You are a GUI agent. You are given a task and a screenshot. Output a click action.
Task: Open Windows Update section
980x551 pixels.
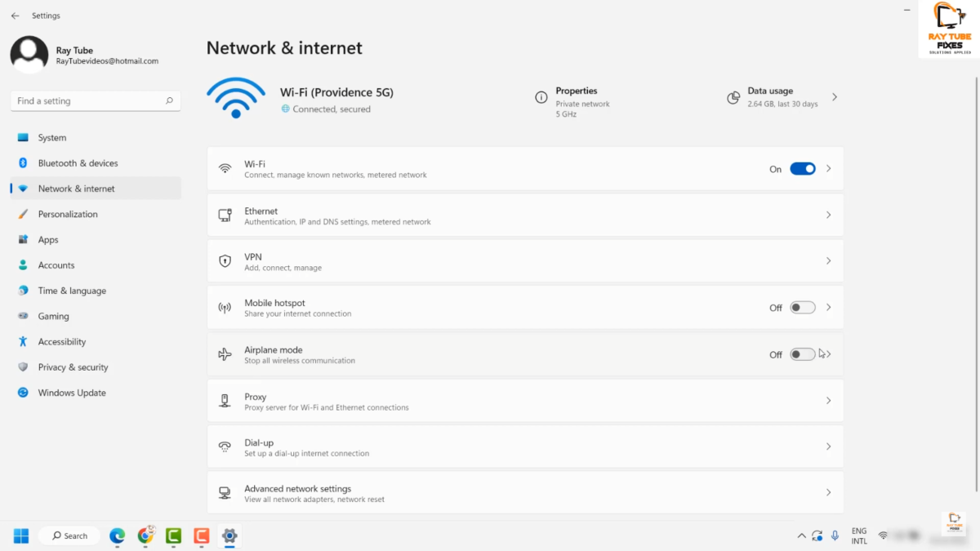72,393
